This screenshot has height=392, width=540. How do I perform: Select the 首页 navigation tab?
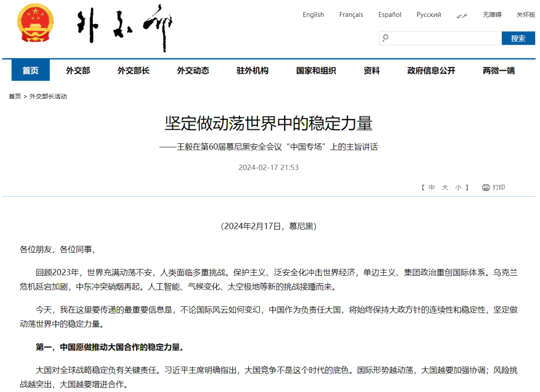(30, 70)
